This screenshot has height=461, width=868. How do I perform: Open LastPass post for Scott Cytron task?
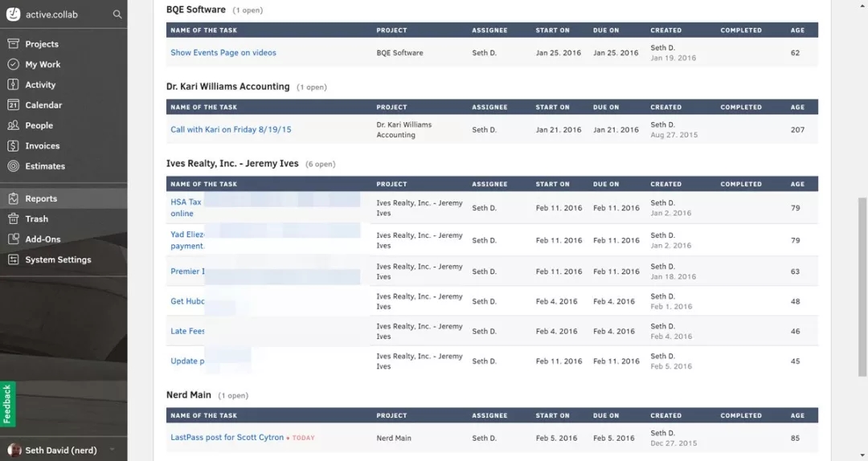tap(227, 437)
